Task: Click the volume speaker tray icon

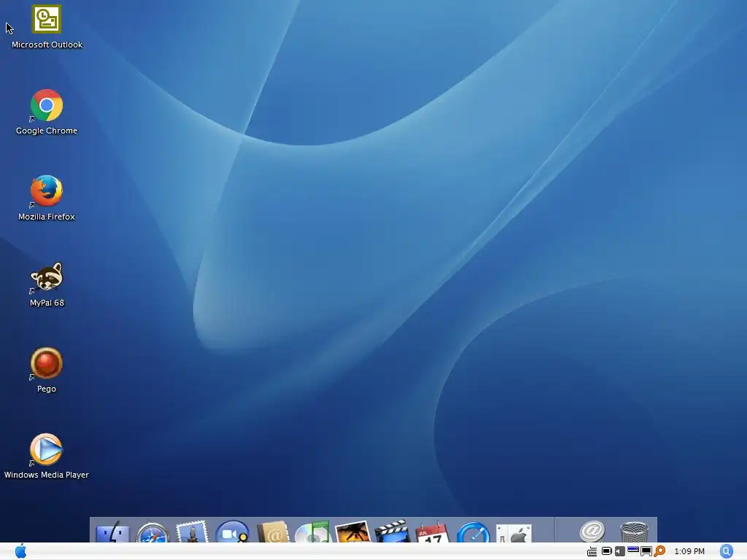Action: tap(620, 551)
